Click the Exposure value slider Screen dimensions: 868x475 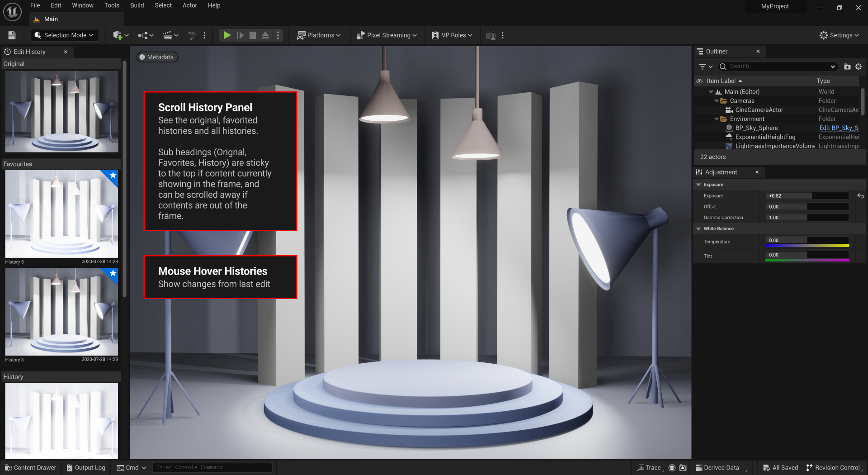[807, 196]
